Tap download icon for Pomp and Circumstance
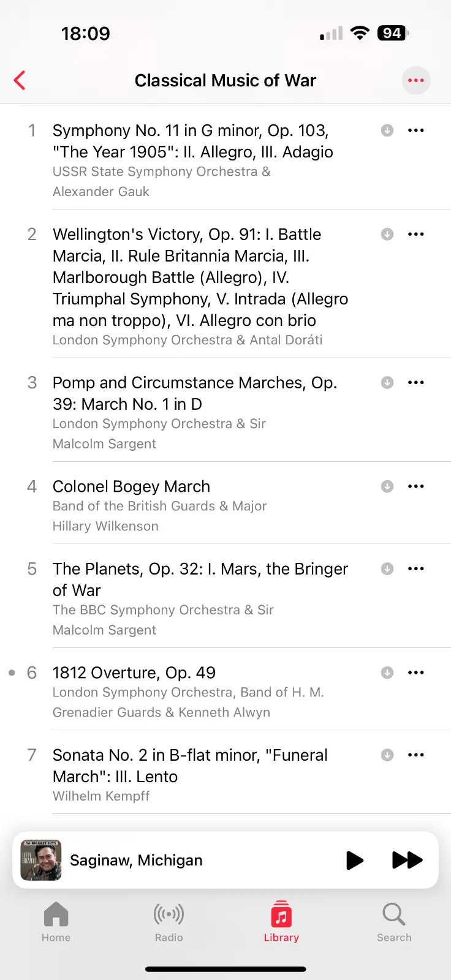 pos(387,383)
